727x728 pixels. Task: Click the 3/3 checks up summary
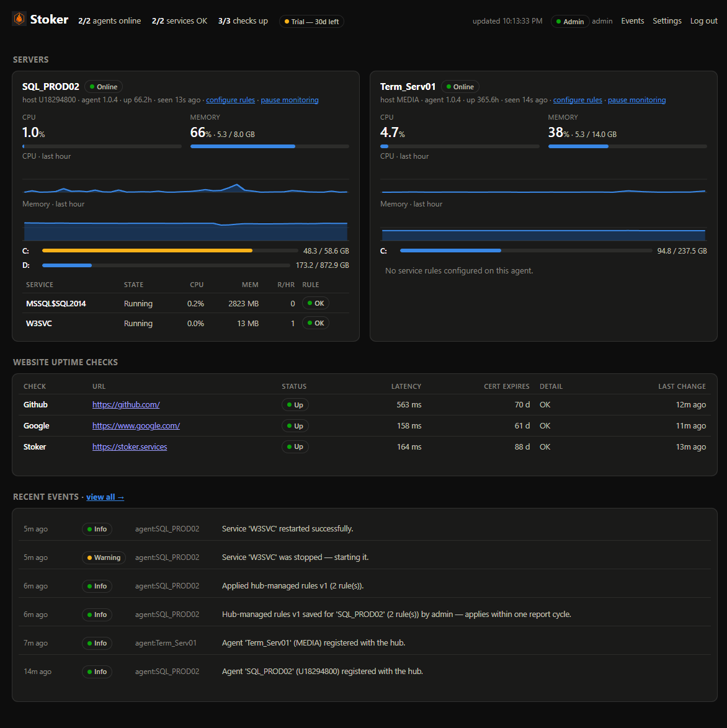[x=243, y=21]
